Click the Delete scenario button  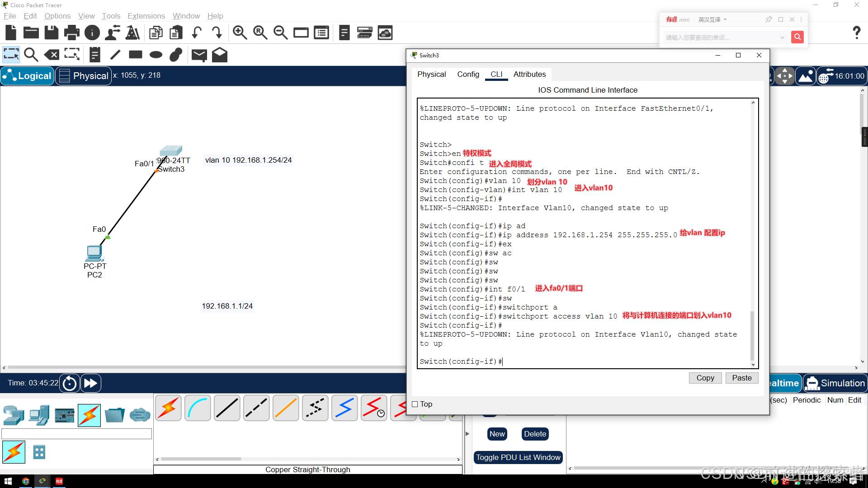click(x=535, y=434)
